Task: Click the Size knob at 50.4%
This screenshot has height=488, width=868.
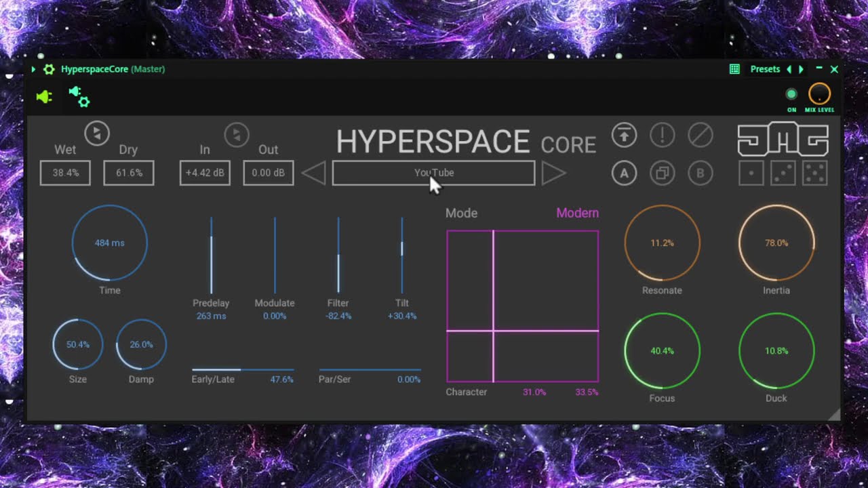Action: [x=77, y=344]
